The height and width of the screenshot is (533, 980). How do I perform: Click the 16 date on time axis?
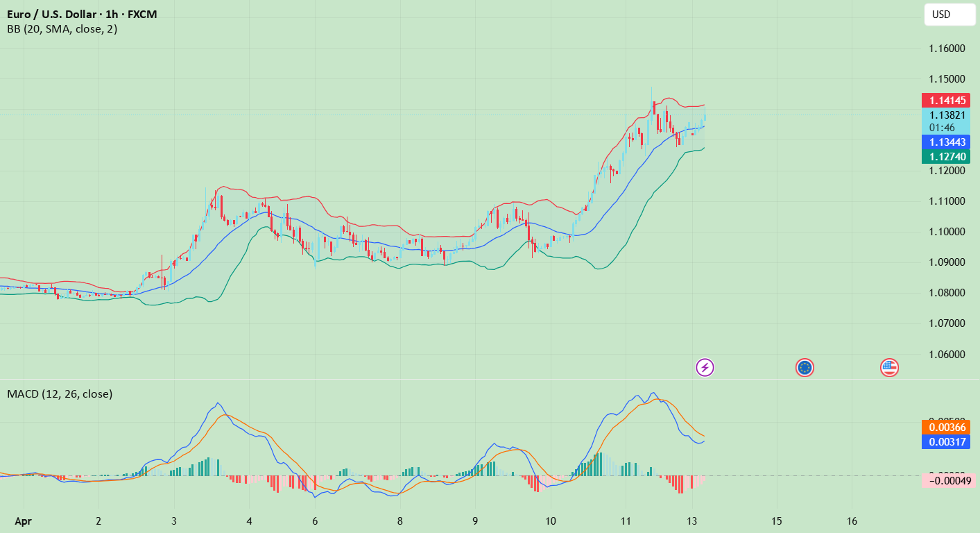click(852, 521)
